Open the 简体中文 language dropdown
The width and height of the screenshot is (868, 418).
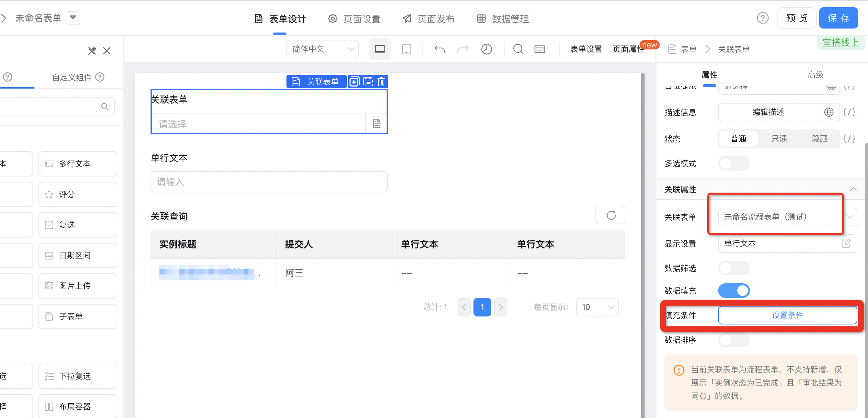[x=323, y=49]
